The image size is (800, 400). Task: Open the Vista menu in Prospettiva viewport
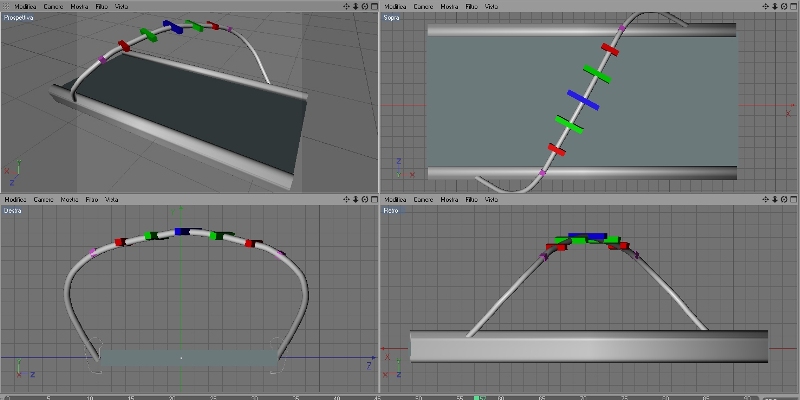click(x=121, y=6)
